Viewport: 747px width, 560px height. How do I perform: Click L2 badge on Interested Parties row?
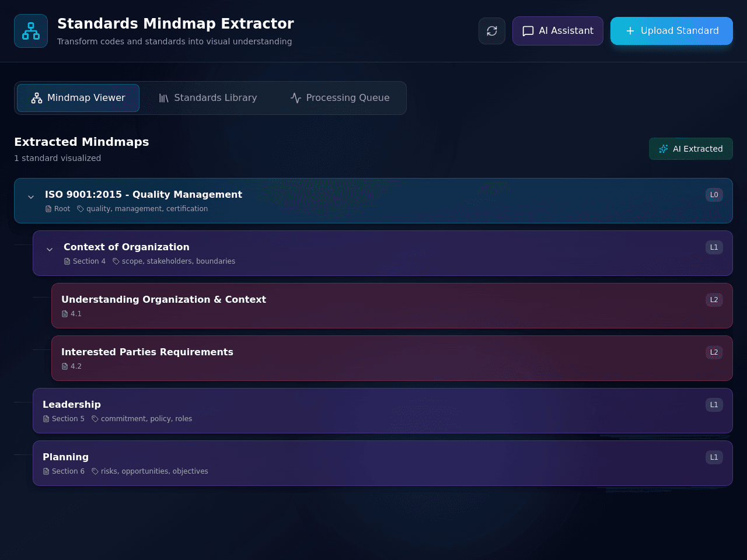coord(714,352)
